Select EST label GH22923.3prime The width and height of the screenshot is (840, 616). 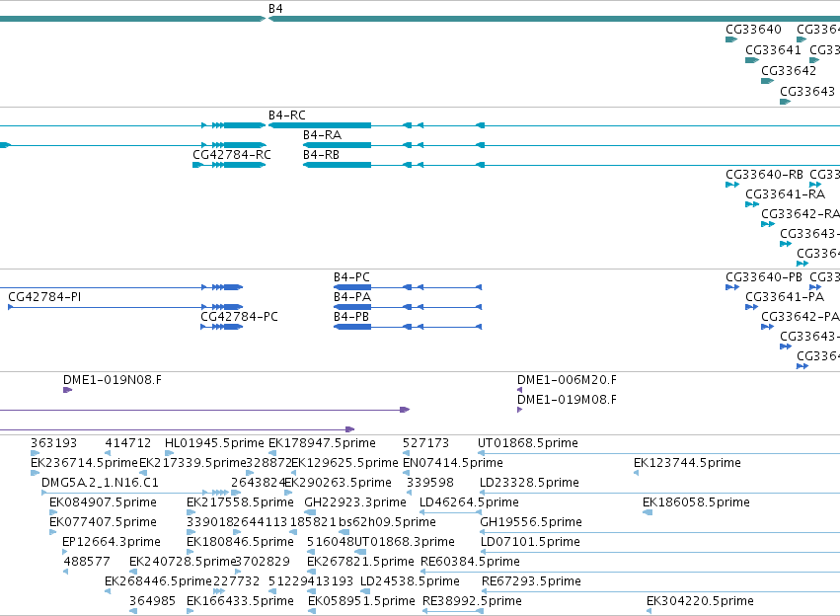tap(355, 502)
